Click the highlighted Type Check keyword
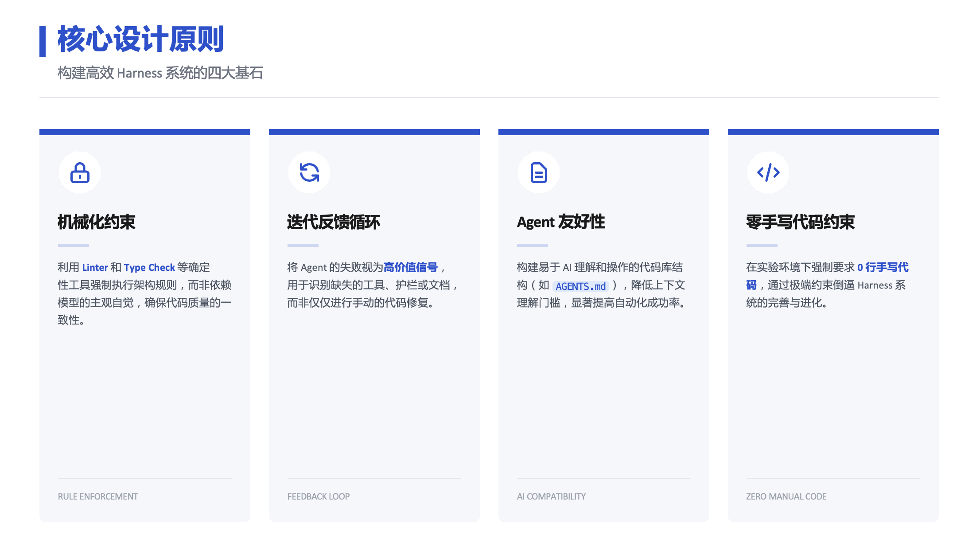The image size is (980, 539). [x=149, y=267]
